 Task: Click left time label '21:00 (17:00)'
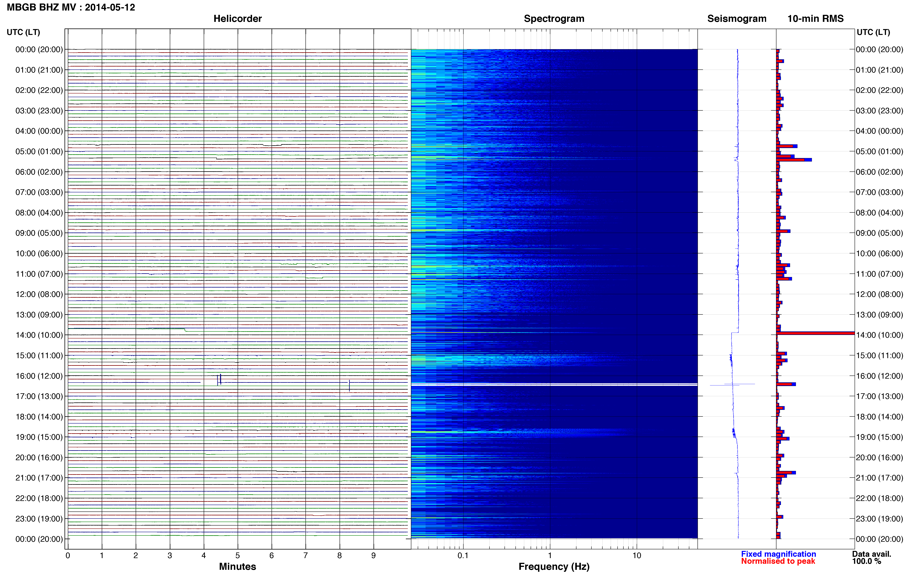point(39,478)
